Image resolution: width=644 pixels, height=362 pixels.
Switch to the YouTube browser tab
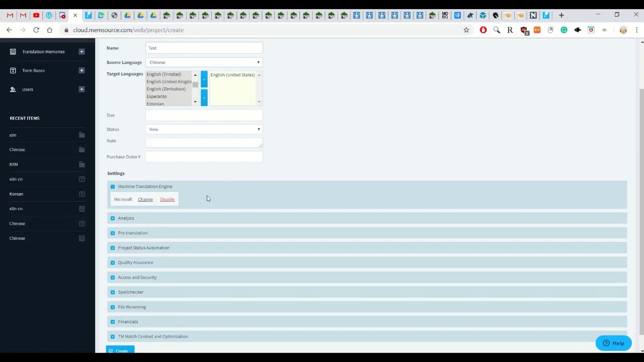[36, 15]
